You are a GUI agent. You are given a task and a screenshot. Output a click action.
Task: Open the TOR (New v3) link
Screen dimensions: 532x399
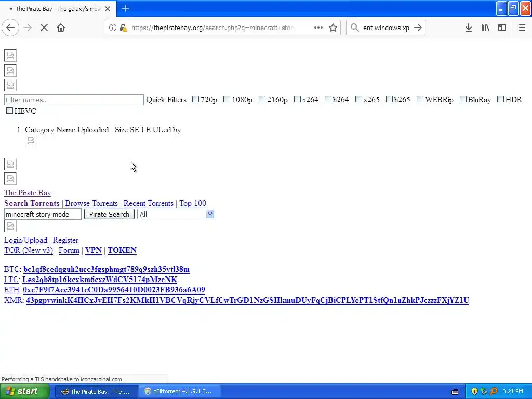29,250
